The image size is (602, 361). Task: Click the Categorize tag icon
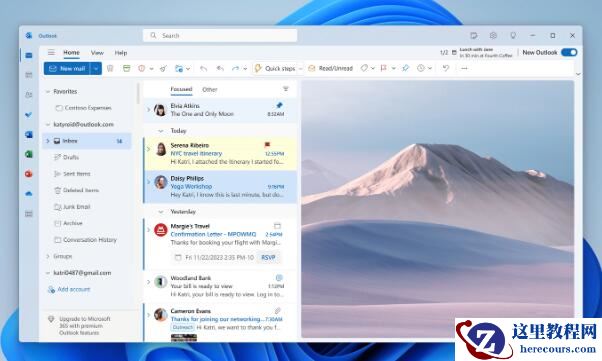[x=364, y=68]
